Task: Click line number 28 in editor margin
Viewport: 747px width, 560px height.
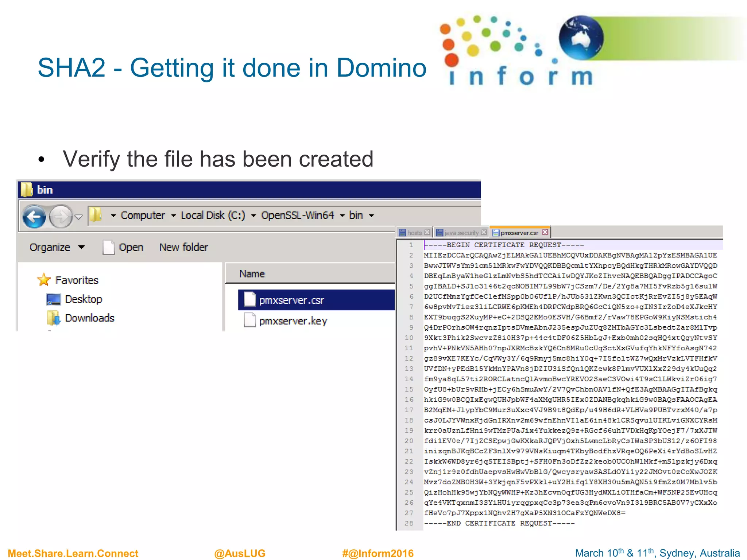Action: (x=409, y=524)
